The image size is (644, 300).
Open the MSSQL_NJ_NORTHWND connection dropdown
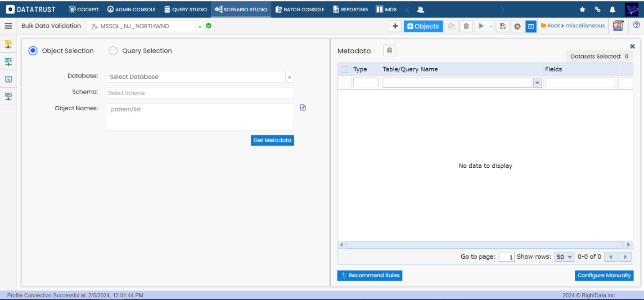(x=200, y=27)
